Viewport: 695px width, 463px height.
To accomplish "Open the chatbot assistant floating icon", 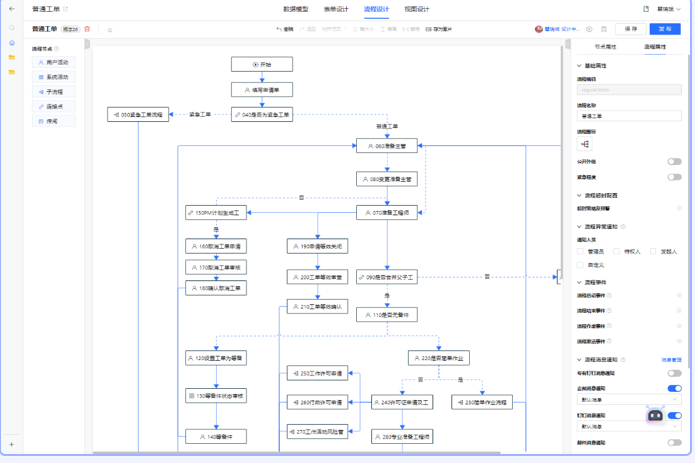I will pos(655,415).
